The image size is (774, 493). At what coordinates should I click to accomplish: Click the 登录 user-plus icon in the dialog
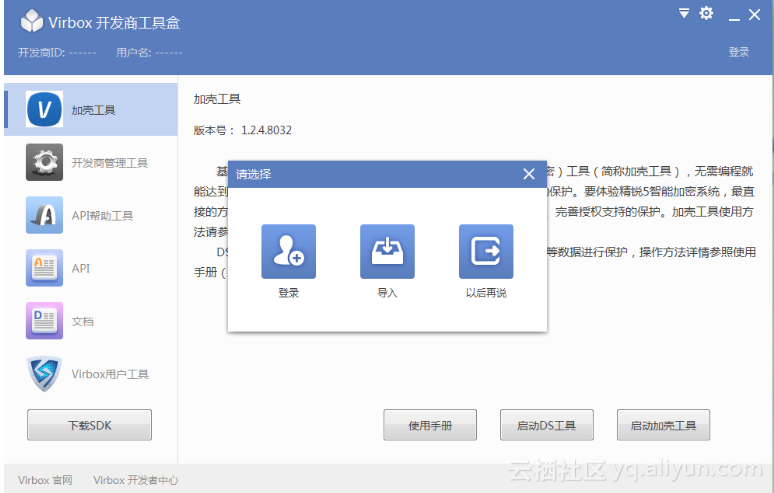click(x=288, y=251)
